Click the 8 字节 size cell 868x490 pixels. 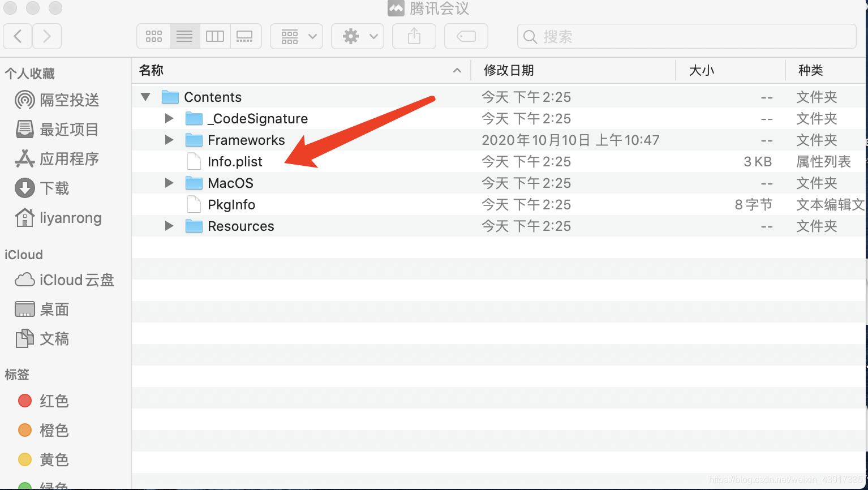(x=754, y=205)
